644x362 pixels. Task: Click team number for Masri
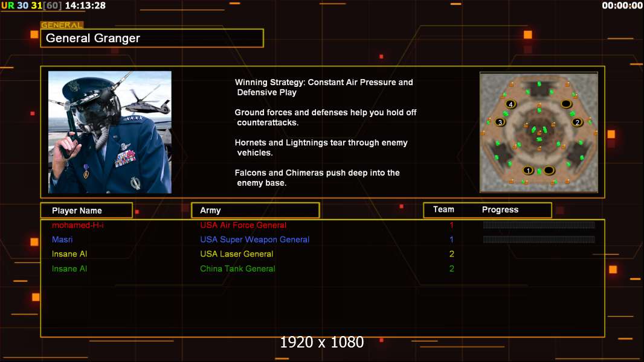pos(451,240)
